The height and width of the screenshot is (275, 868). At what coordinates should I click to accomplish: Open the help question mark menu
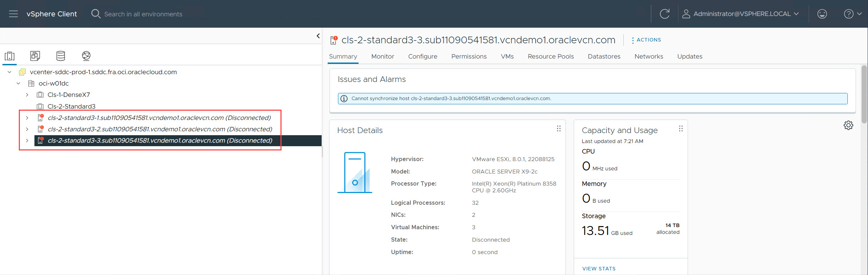tap(848, 14)
